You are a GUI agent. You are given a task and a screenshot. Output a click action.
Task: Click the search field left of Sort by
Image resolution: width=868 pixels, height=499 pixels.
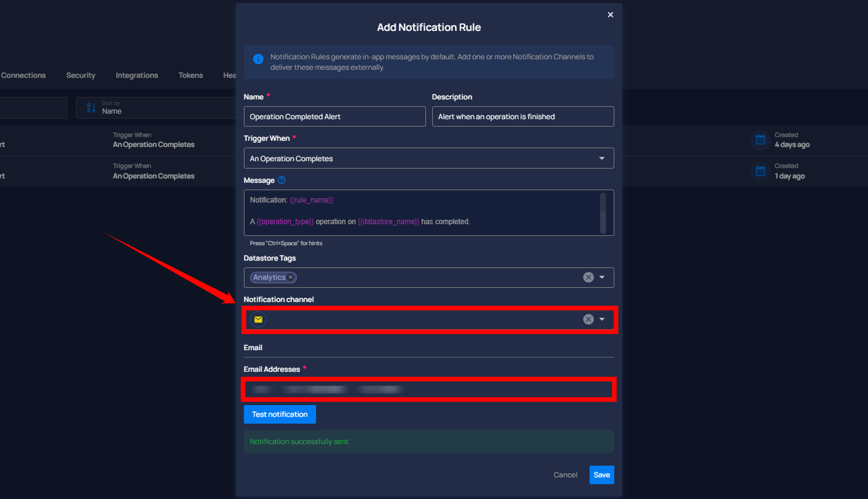(33, 107)
